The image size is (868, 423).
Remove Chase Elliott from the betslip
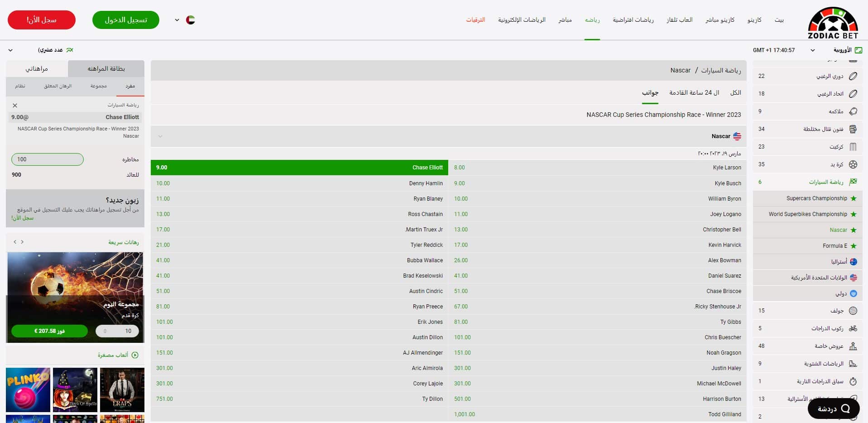coord(15,106)
